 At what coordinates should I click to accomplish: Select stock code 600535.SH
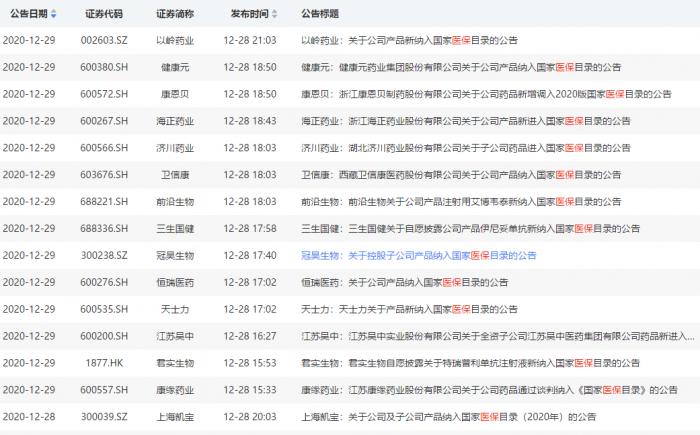pyautogui.click(x=104, y=309)
